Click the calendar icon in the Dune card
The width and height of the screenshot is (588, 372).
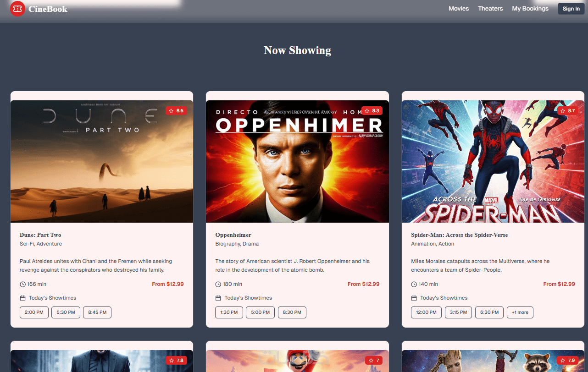pyautogui.click(x=22, y=298)
